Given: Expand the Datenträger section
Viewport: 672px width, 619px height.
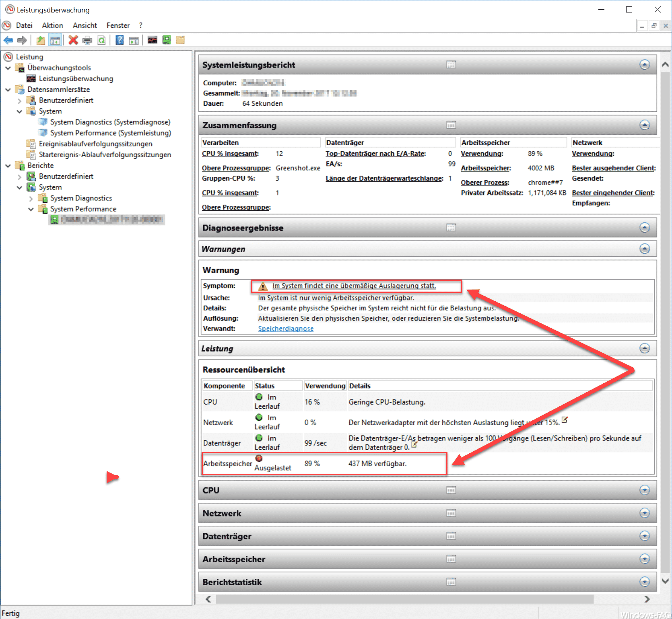Looking at the screenshot, I should 645,536.
